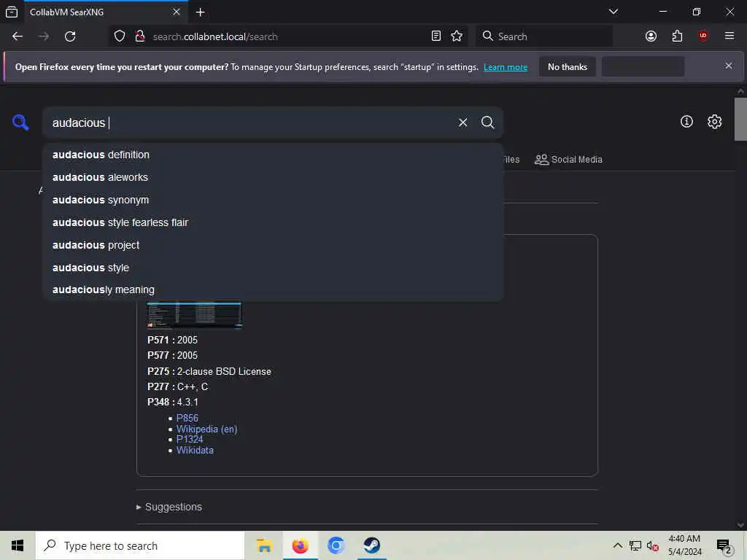Click the insecure connection lock icon
Viewport: 747px width, 560px height.
click(x=139, y=36)
